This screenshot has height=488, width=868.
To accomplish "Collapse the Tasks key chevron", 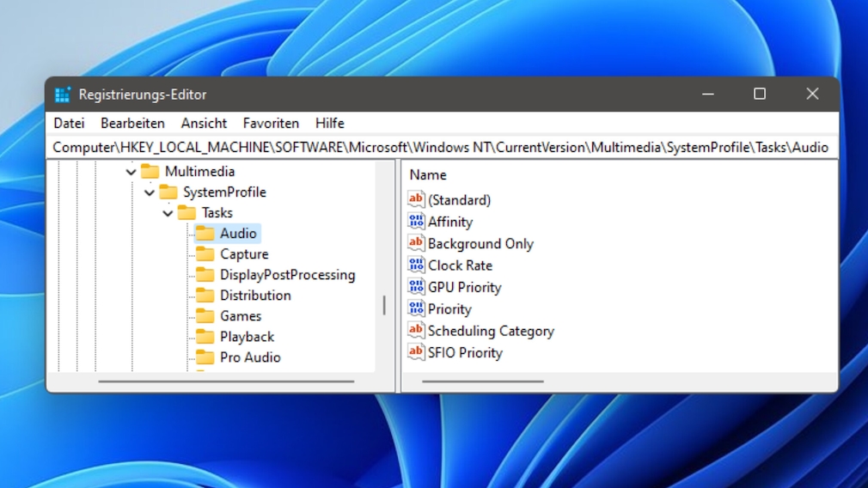I will (168, 213).
